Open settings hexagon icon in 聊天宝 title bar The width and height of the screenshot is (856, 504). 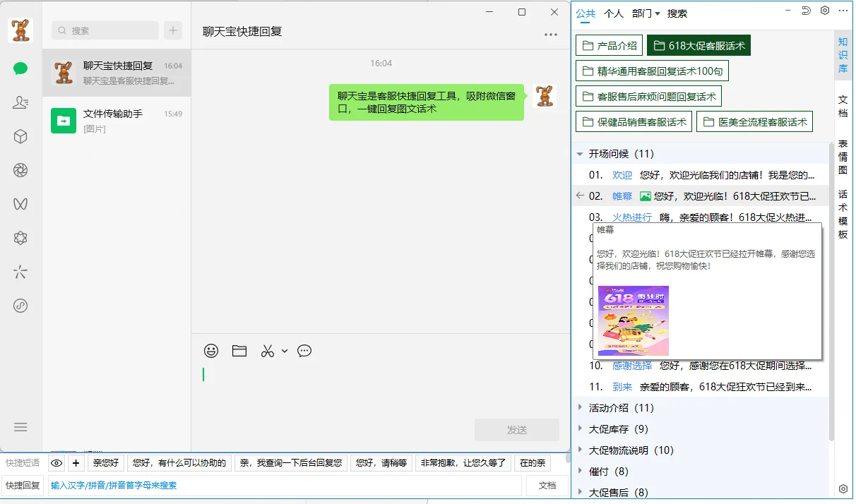(825, 11)
